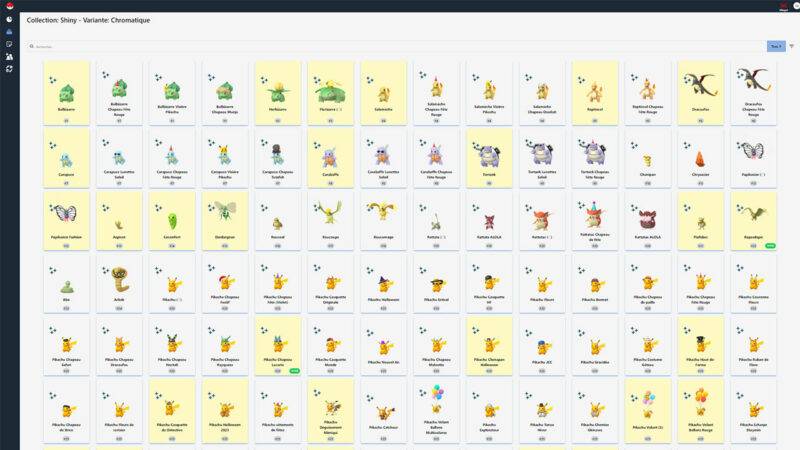This screenshot has height=450, width=800.
Task: Click the magnifier icon in the search bar
Action: 32,46
